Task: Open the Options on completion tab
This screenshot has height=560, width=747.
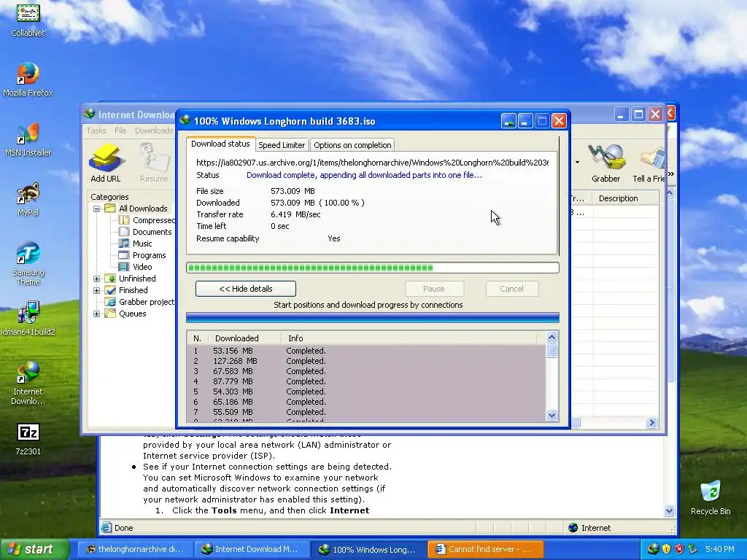Action: (x=352, y=145)
